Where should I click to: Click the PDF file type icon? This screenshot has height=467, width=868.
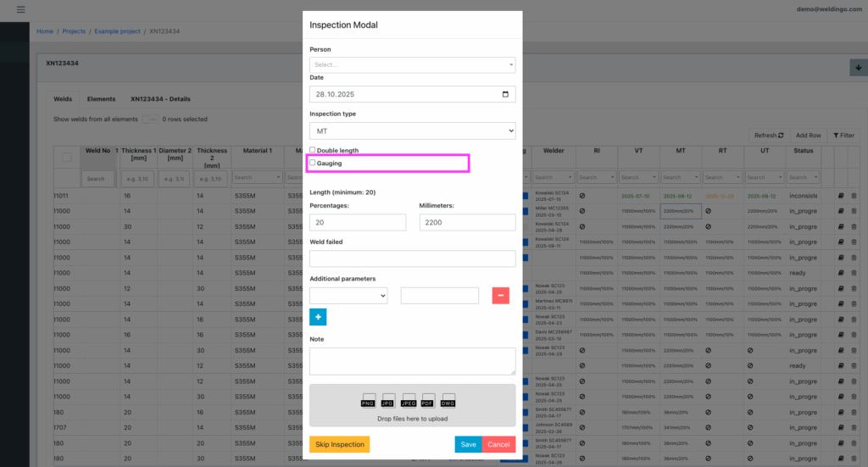coord(428,400)
